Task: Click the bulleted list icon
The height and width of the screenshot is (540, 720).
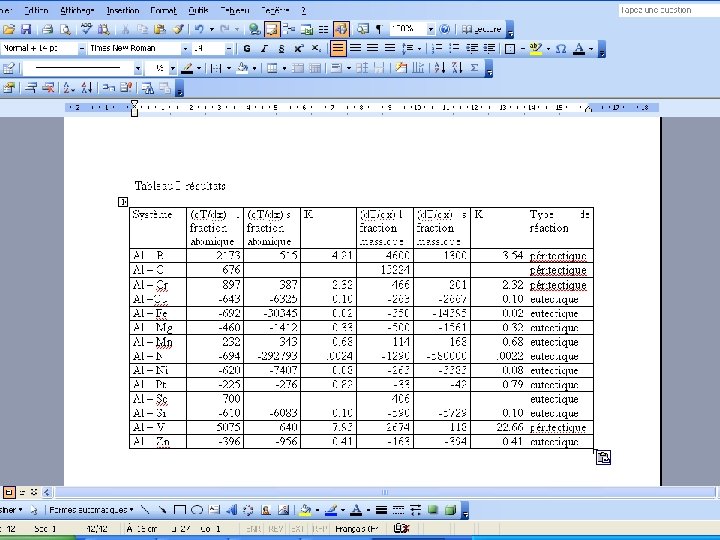Action: click(x=454, y=48)
